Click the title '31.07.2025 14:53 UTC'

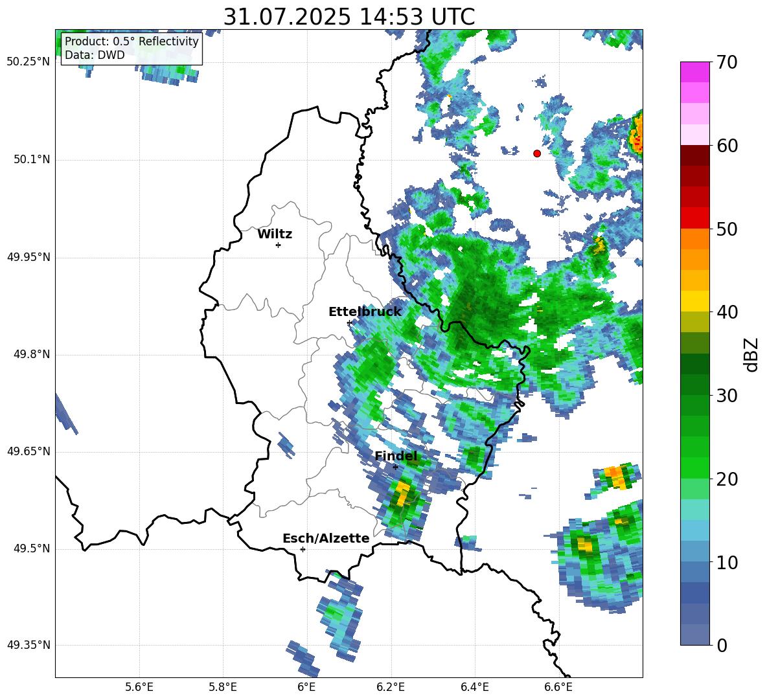tap(349, 17)
